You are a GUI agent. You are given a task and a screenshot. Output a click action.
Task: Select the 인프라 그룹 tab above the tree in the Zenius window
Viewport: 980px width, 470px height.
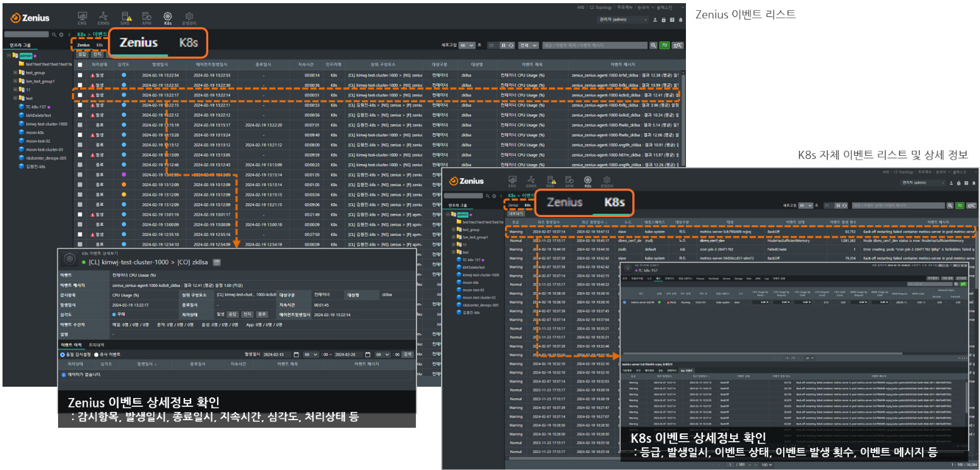(20, 45)
